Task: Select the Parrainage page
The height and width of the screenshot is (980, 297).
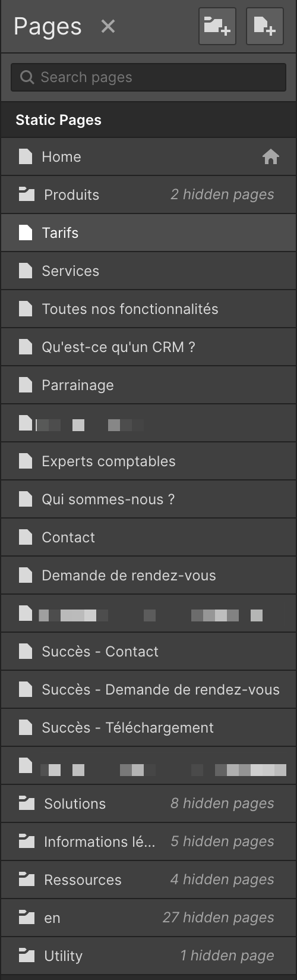Action: point(148,385)
